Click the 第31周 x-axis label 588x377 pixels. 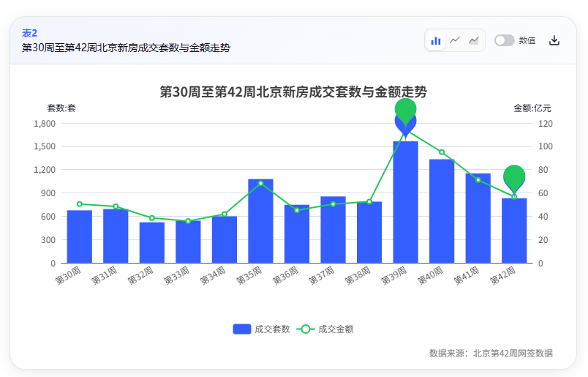pyautogui.click(x=105, y=276)
